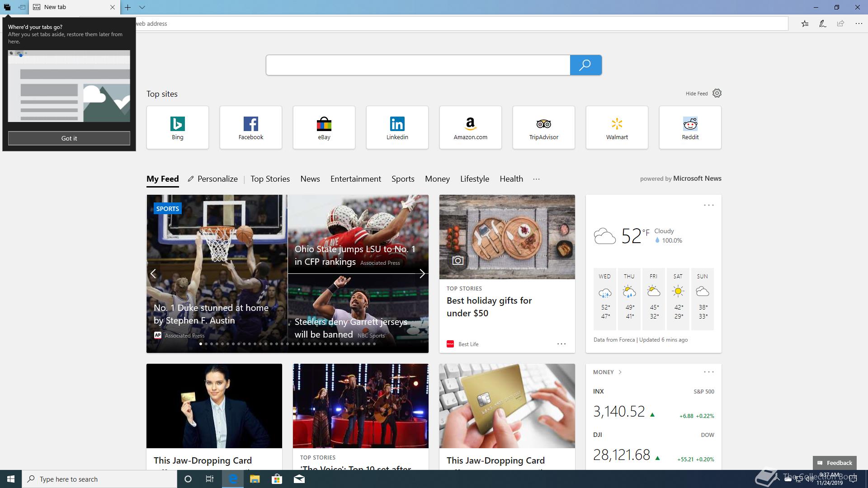This screenshot has height=488, width=868.
Task: Open options on holiday gifts card
Action: pyautogui.click(x=561, y=344)
